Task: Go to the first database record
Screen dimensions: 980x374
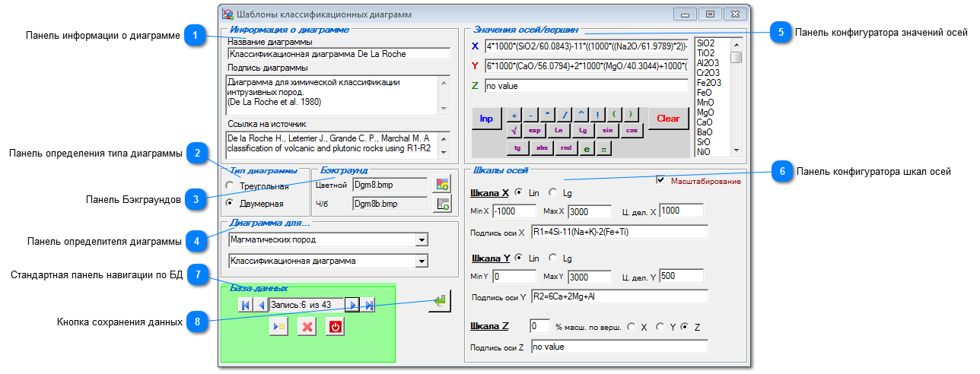Action: point(245,305)
